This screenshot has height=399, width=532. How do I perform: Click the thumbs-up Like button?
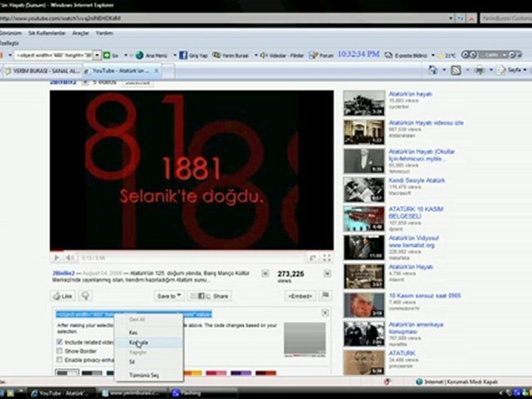(63, 296)
